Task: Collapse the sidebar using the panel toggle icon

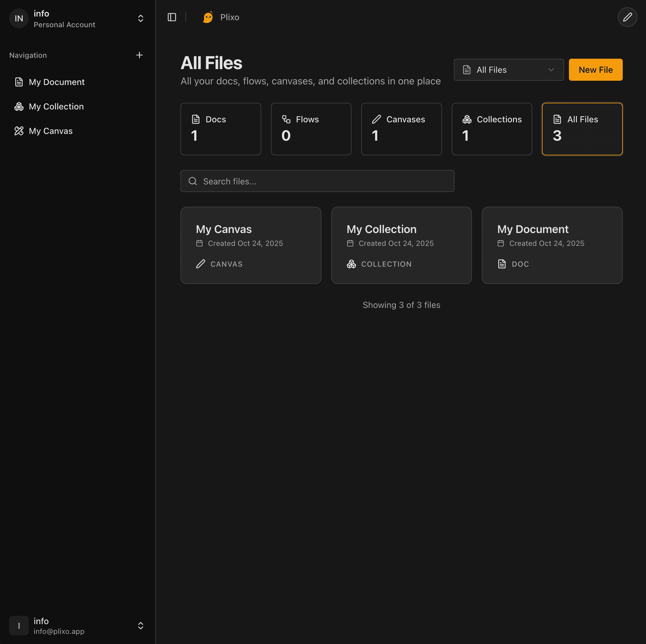Action: click(172, 17)
